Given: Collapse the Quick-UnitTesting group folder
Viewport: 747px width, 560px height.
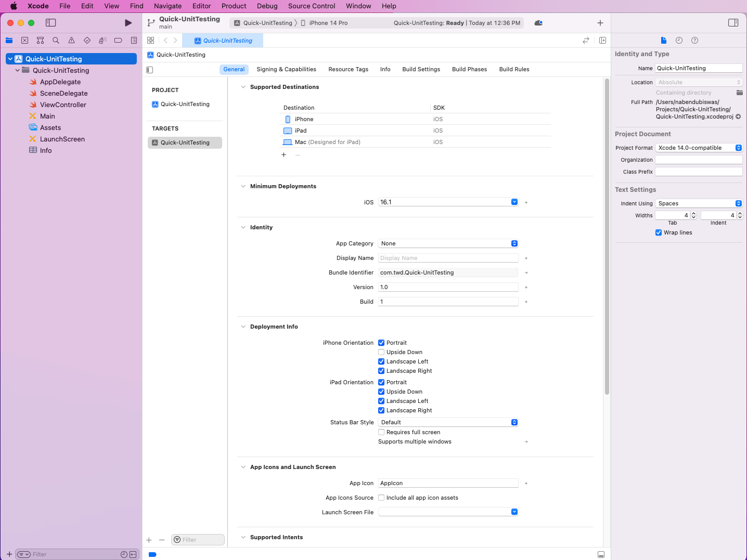Looking at the screenshot, I should [x=18, y=70].
